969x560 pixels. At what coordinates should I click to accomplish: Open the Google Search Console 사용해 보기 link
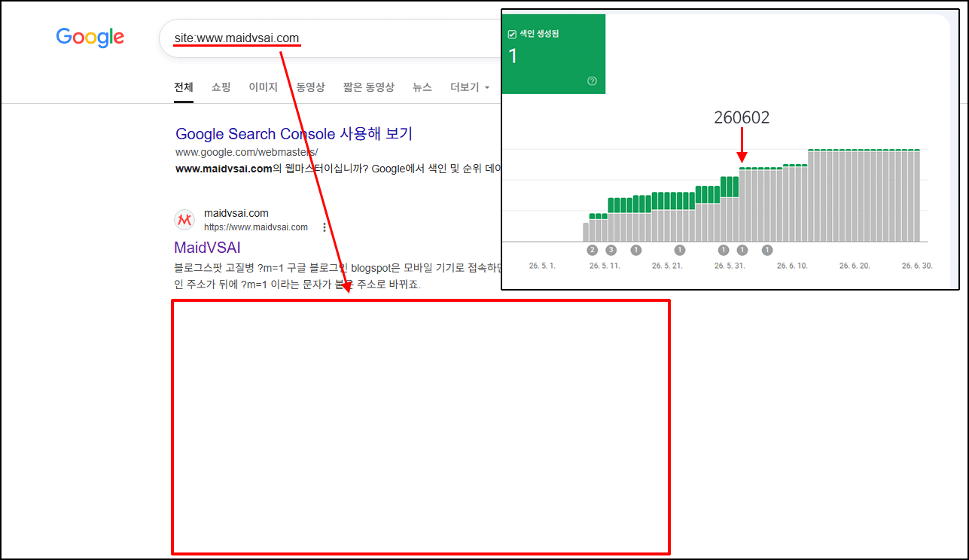[294, 134]
